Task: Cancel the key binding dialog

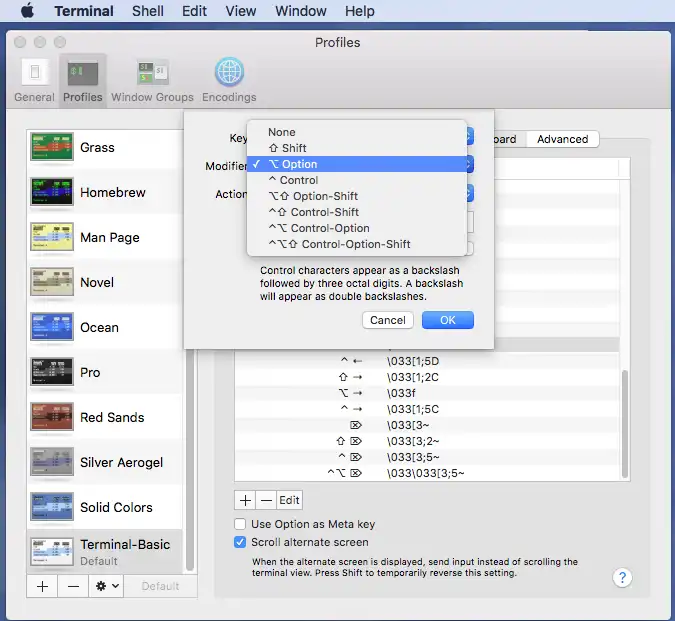Action: [387, 320]
